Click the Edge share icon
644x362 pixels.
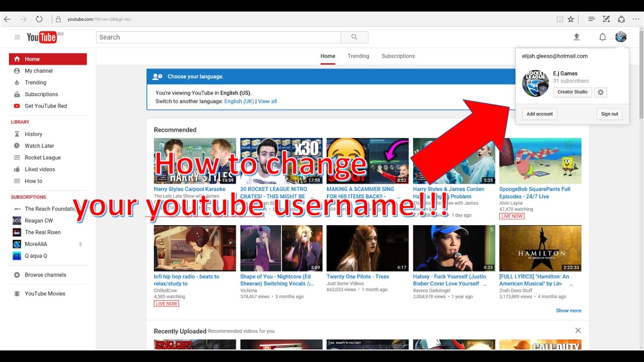pos(621,19)
